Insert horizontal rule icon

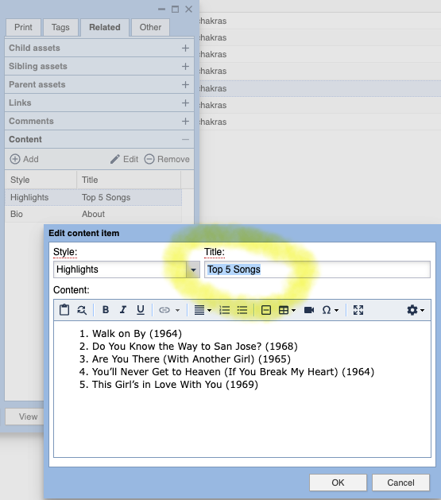coord(266,310)
